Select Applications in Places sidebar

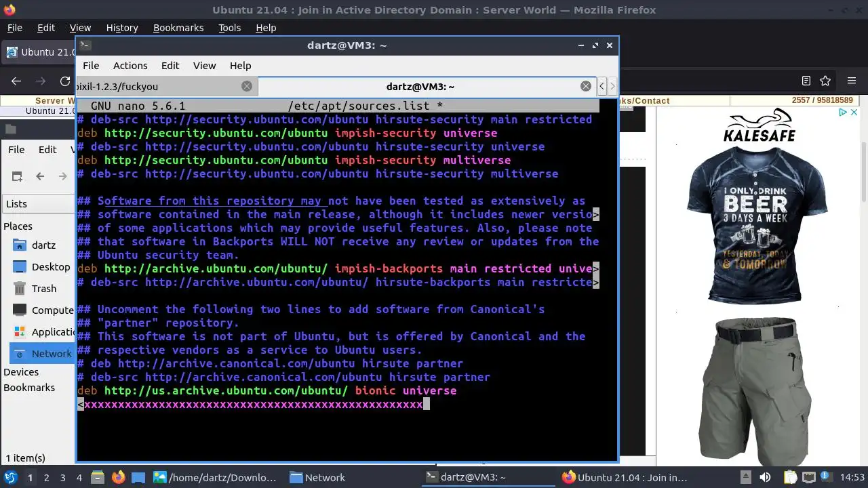point(42,332)
